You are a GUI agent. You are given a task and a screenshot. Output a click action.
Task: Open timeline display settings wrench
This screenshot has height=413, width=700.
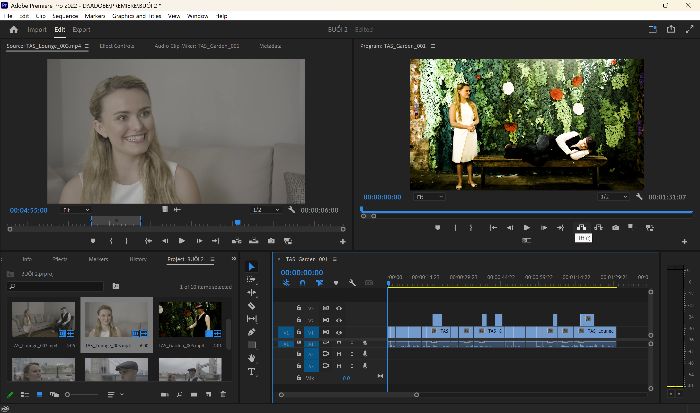(352, 283)
